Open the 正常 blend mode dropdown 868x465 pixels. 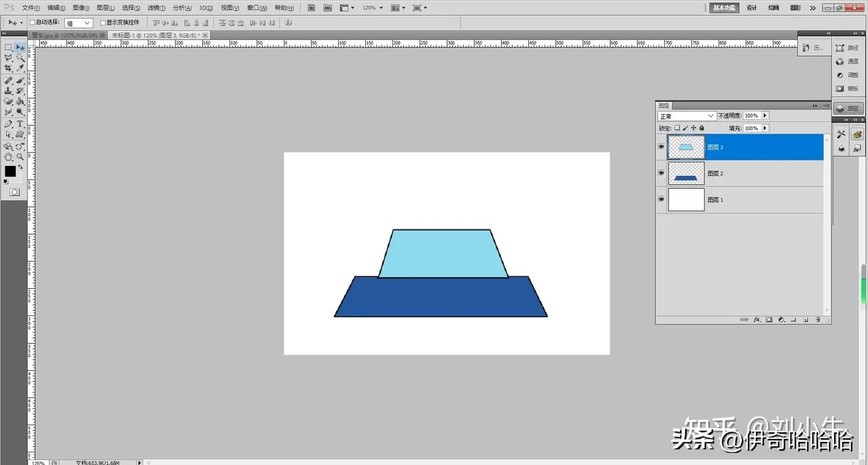click(687, 116)
